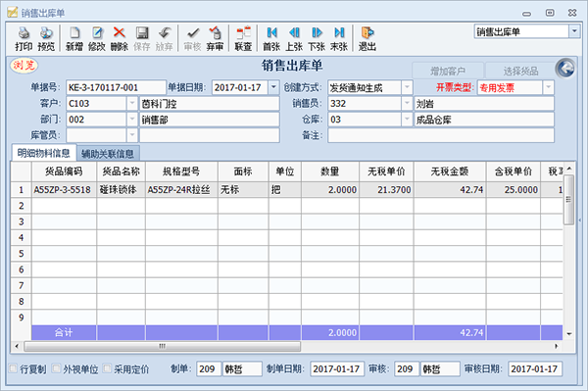
Task: Click customer name field 酋科门控
Action: tap(210, 104)
